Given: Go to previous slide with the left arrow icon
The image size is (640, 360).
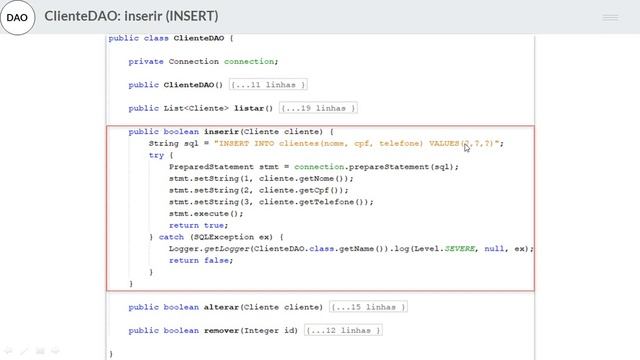Looking at the screenshot, I should (x=8, y=351).
